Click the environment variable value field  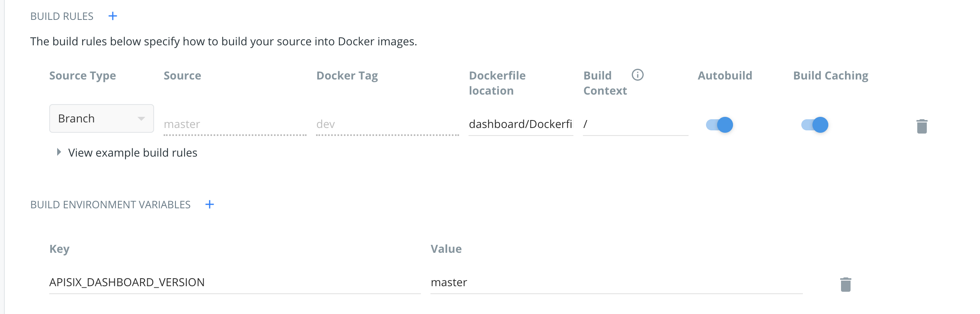click(x=615, y=282)
